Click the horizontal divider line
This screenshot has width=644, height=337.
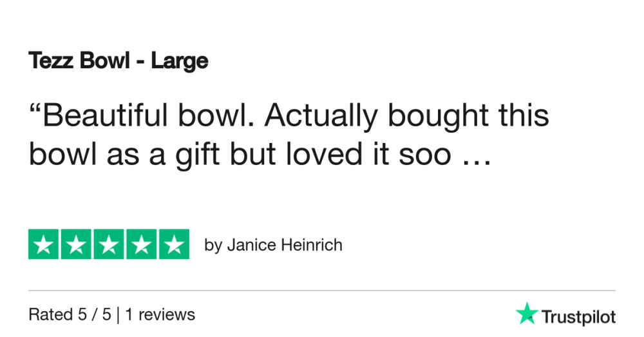tap(322, 291)
